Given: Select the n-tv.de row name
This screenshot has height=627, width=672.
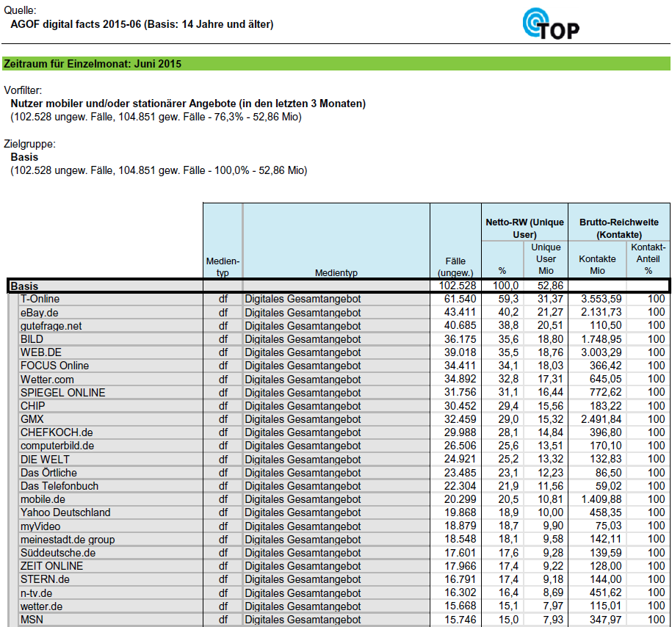Looking at the screenshot, I should (37, 593).
